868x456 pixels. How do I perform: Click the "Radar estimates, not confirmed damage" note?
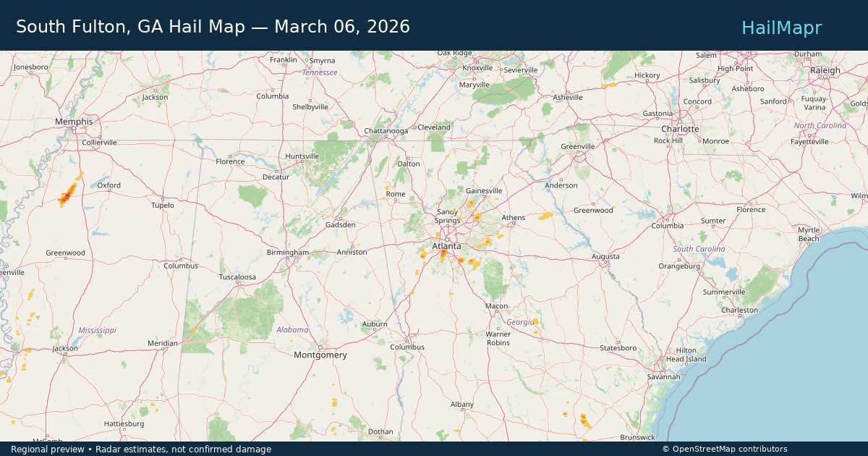(x=184, y=449)
